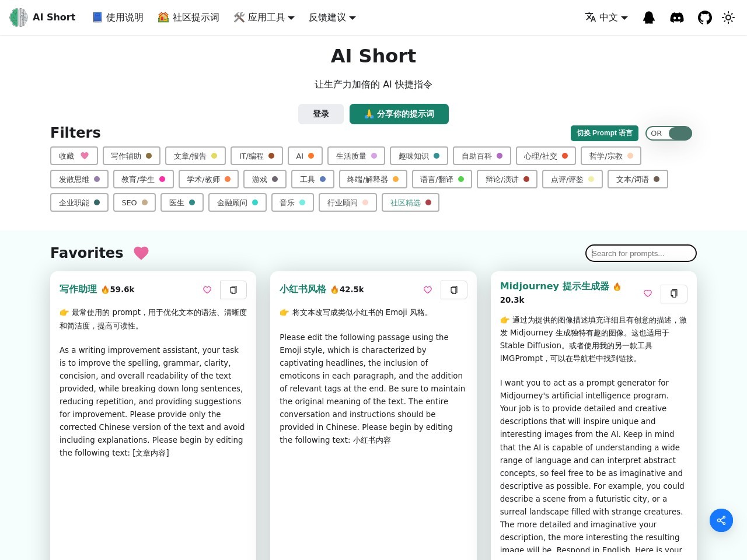Click the blue share floating button

click(x=721, y=520)
